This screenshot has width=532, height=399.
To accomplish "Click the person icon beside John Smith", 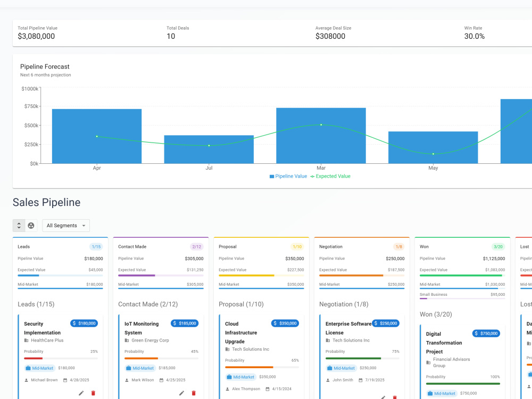I will 328,380.
